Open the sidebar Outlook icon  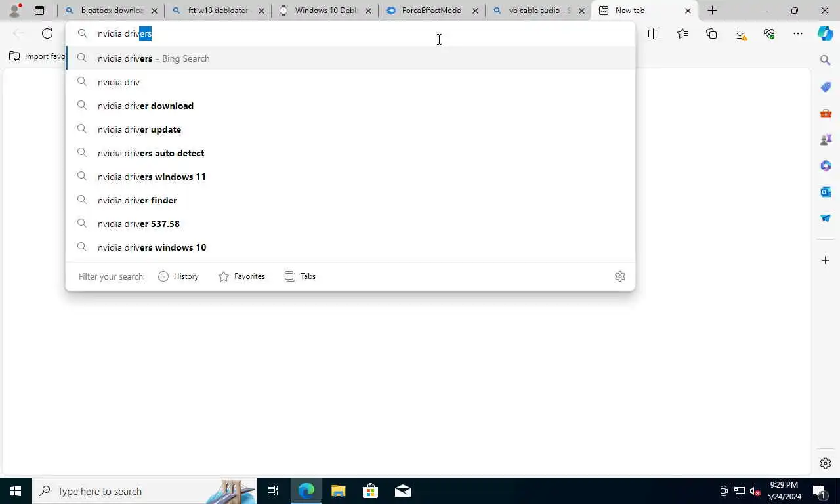tap(826, 192)
